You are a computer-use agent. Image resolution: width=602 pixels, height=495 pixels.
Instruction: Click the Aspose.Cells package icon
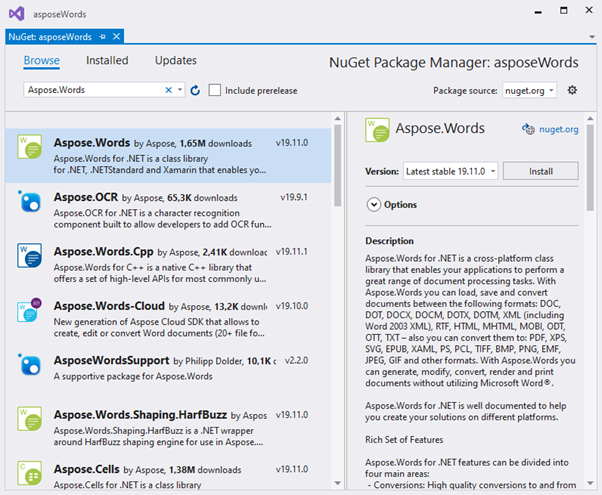click(x=30, y=473)
